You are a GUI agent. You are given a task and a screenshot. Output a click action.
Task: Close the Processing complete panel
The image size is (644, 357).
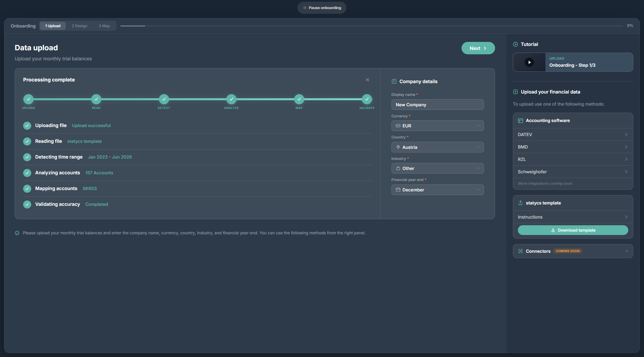click(368, 80)
